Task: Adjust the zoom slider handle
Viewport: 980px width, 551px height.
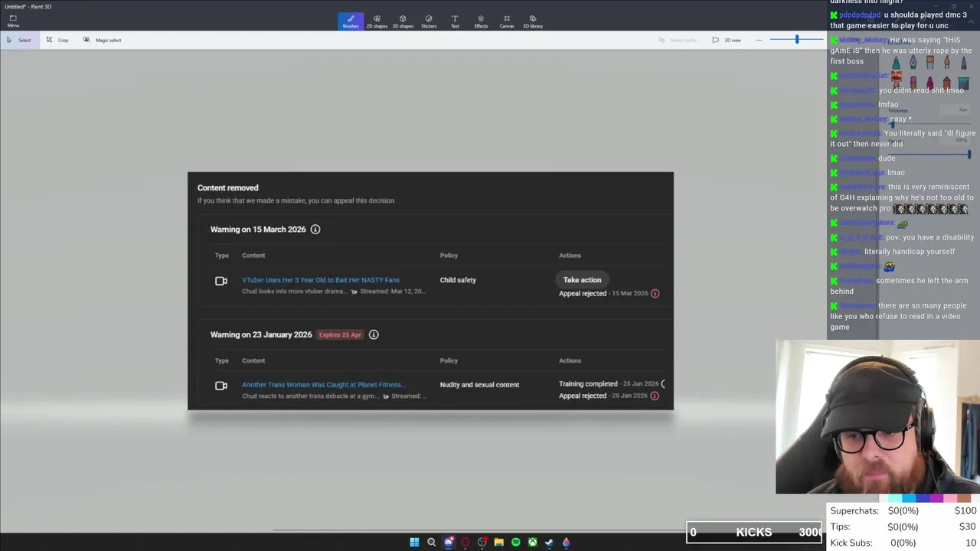Action: (x=797, y=40)
